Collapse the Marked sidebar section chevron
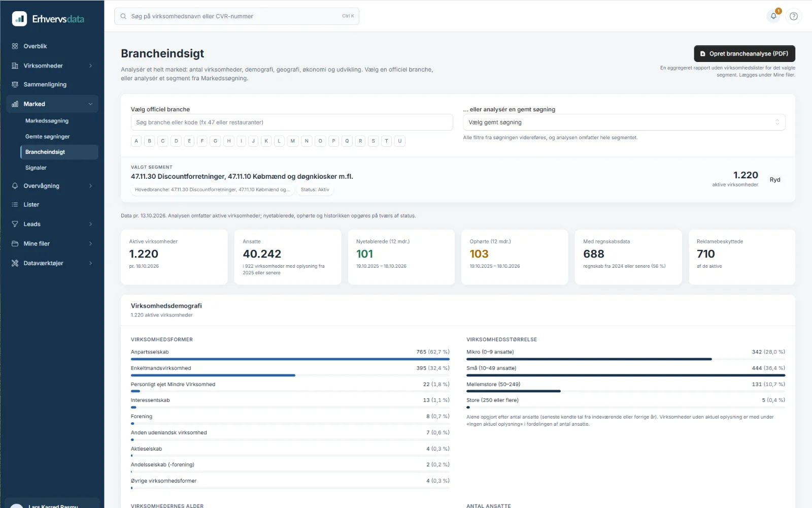812x508 pixels. click(91, 104)
